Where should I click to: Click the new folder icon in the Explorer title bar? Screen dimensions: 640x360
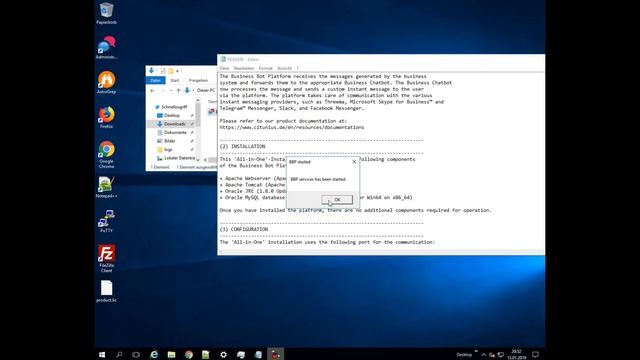(171, 71)
